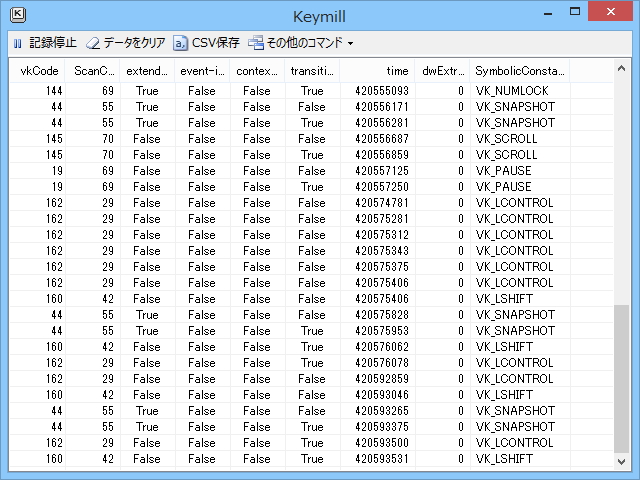Click the CSV保存 file icon

(180, 43)
